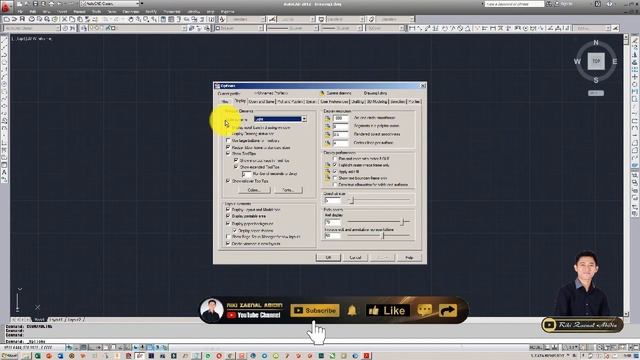Screen dimensions: 640x360
Task: Toggle Show rollover ToolTips checkbox
Action: click(228, 180)
